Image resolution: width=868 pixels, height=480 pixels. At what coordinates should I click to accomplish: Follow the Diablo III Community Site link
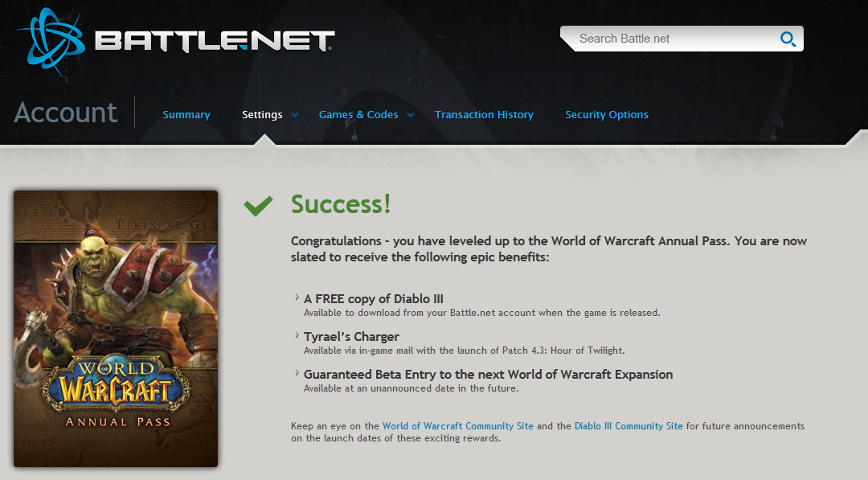[628, 426]
